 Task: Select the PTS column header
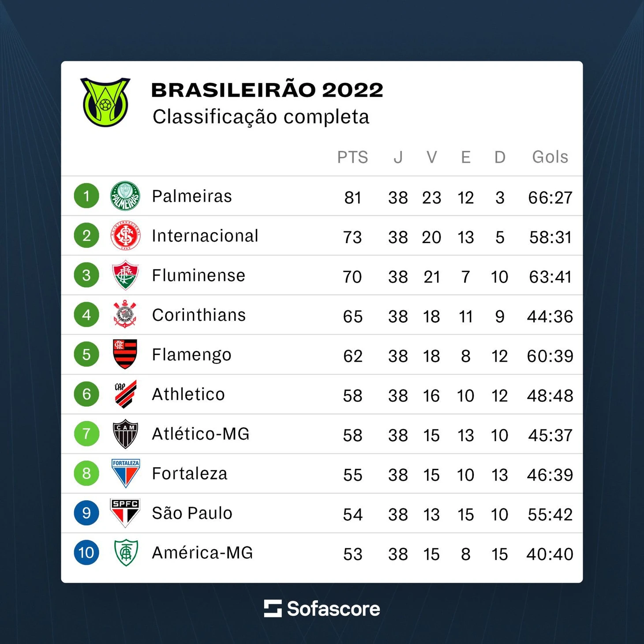[x=352, y=157]
